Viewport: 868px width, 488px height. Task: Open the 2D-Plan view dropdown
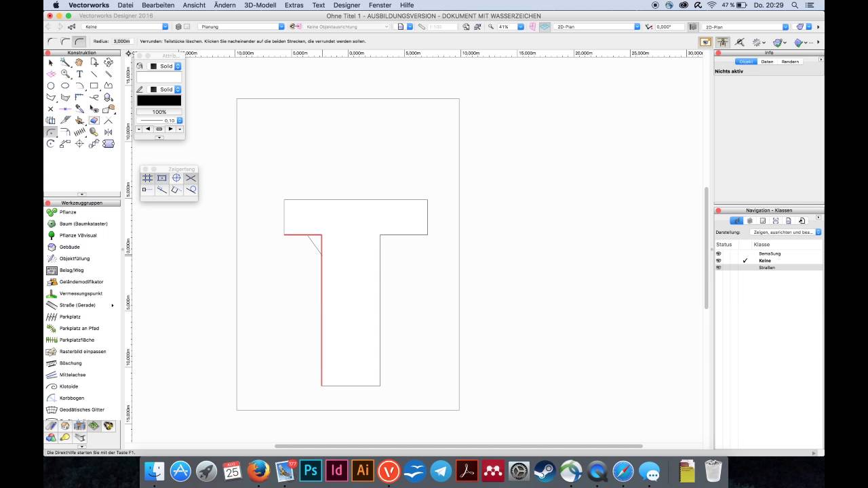point(597,26)
